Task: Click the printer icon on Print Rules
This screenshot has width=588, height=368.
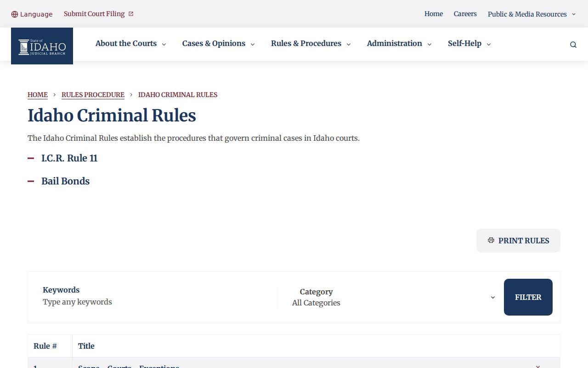Action: click(x=491, y=241)
